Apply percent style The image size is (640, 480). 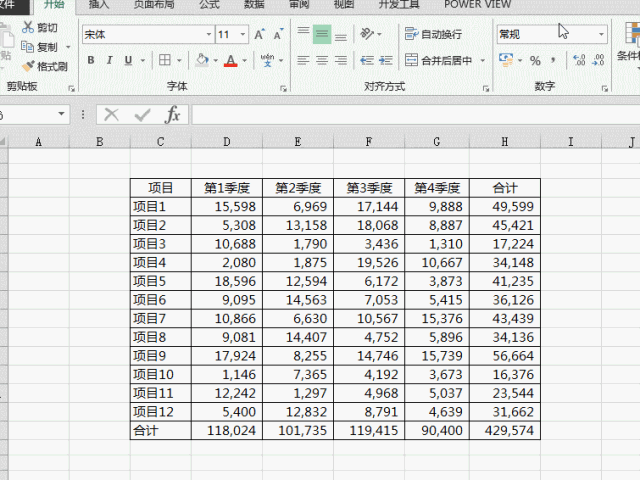tap(535, 60)
